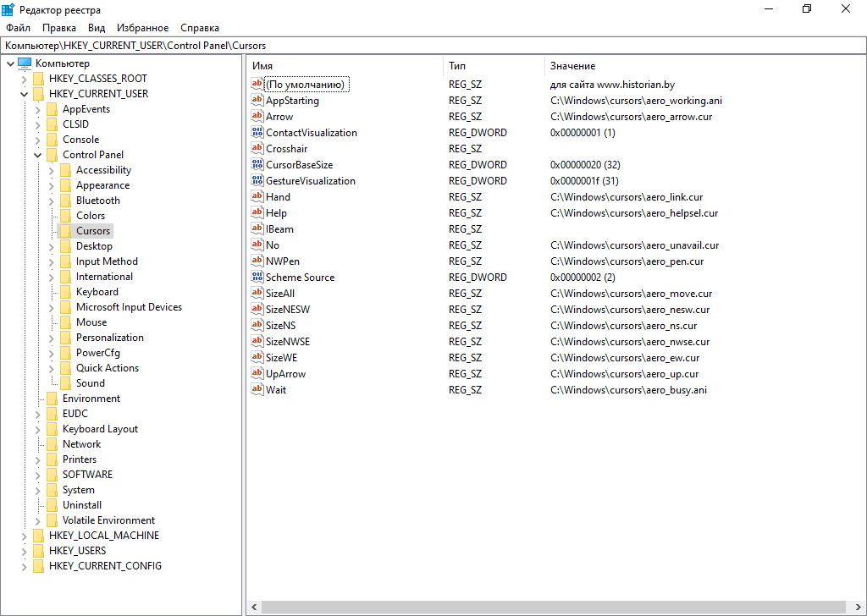This screenshot has height=616, width=867.
Task: Click the string icon for the Wait entry
Action: 257,390
